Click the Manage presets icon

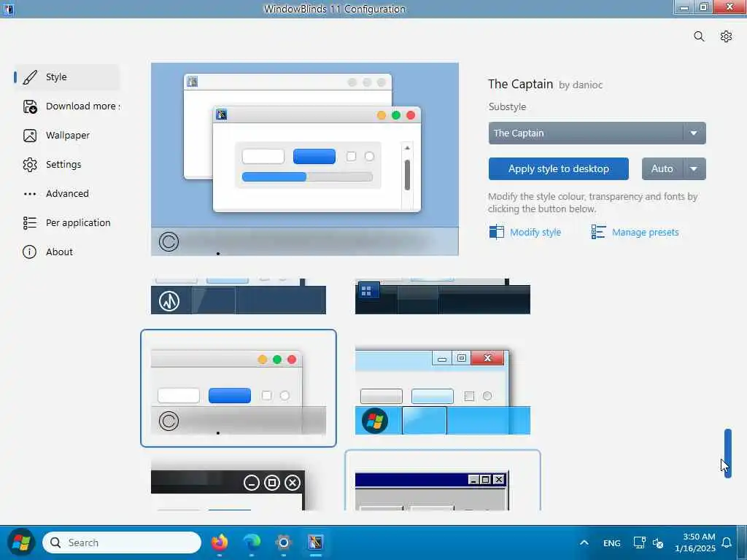598,232
